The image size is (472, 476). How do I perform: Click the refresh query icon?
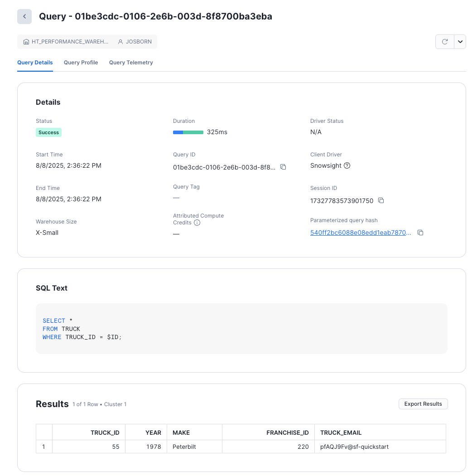click(x=445, y=42)
